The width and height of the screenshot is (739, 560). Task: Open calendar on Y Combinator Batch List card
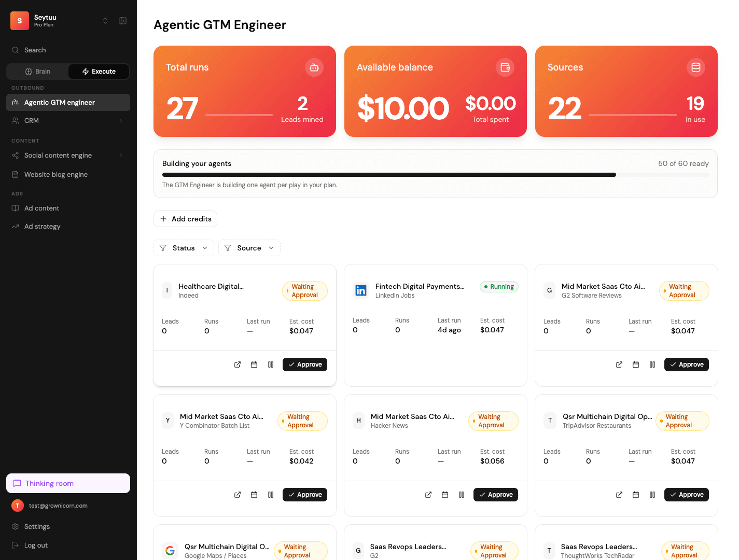pos(254,495)
